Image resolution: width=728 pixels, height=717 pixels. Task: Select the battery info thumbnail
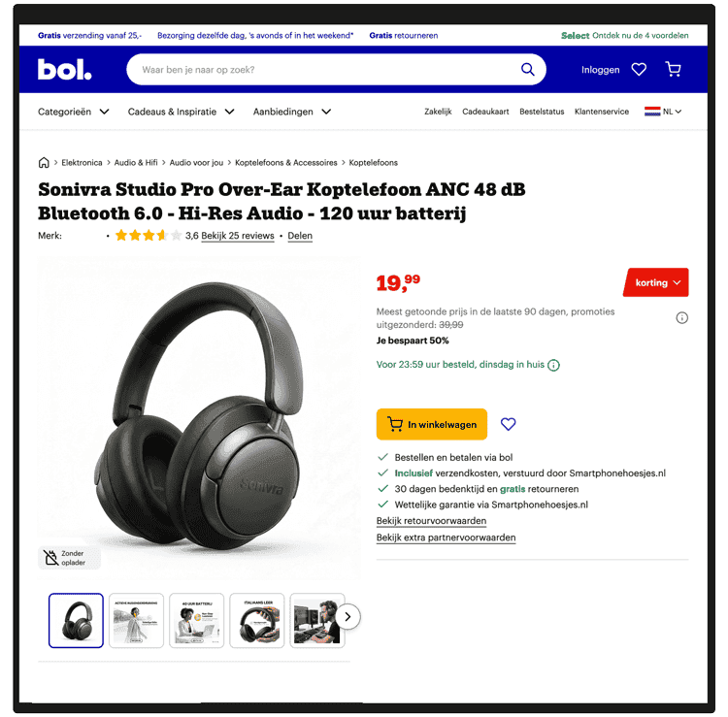[196, 621]
